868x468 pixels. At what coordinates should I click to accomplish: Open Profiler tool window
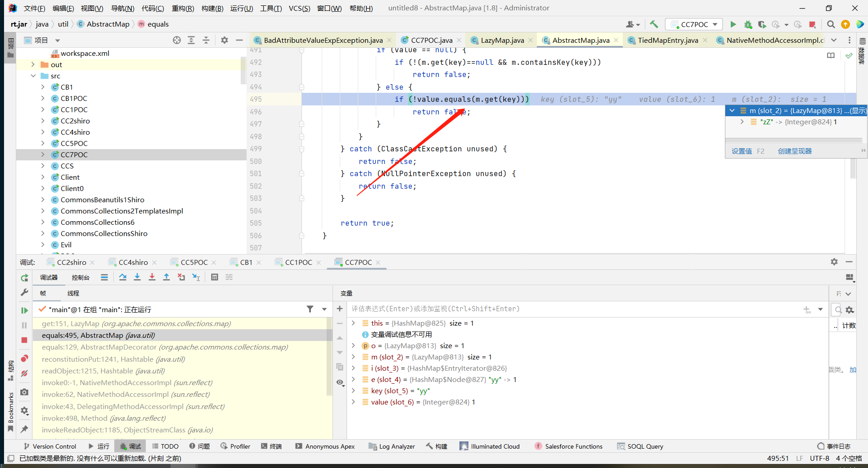click(x=235, y=446)
